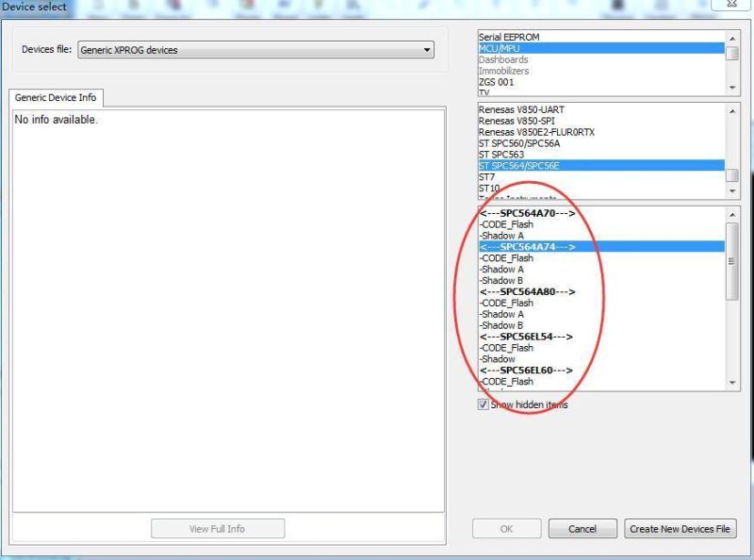Select Renesas V850-UART entry
The image size is (754, 560).
[x=601, y=109]
